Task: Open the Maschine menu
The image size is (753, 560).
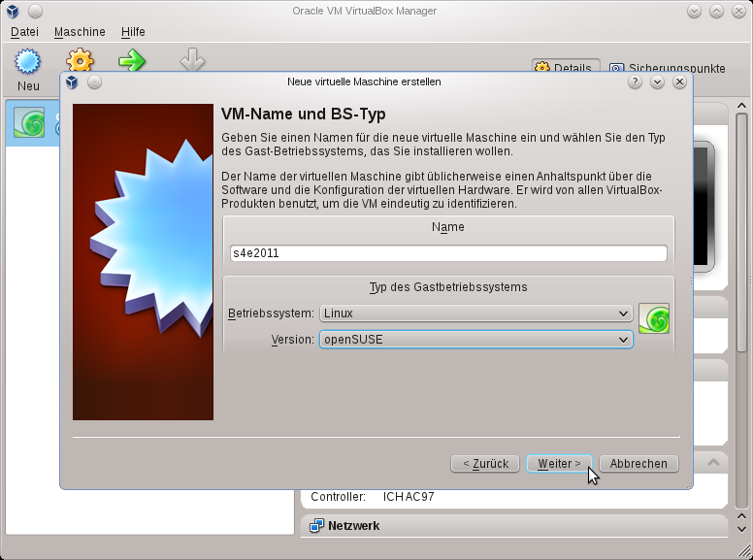Action: pos(80,32)
